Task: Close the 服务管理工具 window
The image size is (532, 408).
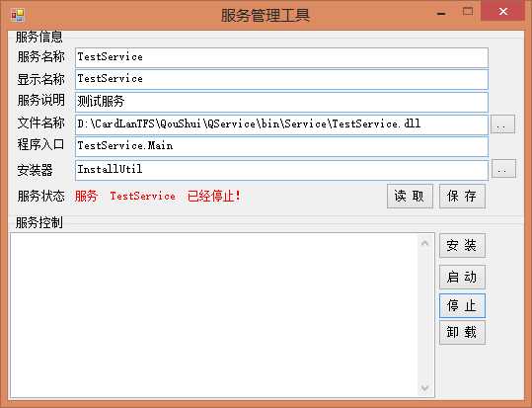Action: pyautogui.click(x=502, y=12)
